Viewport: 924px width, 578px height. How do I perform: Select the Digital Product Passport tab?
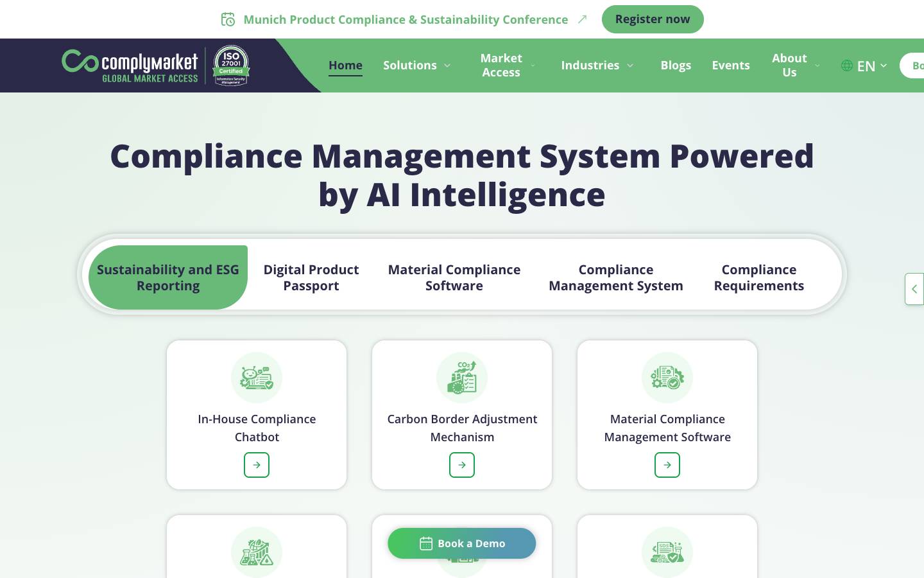coord(311,277)
